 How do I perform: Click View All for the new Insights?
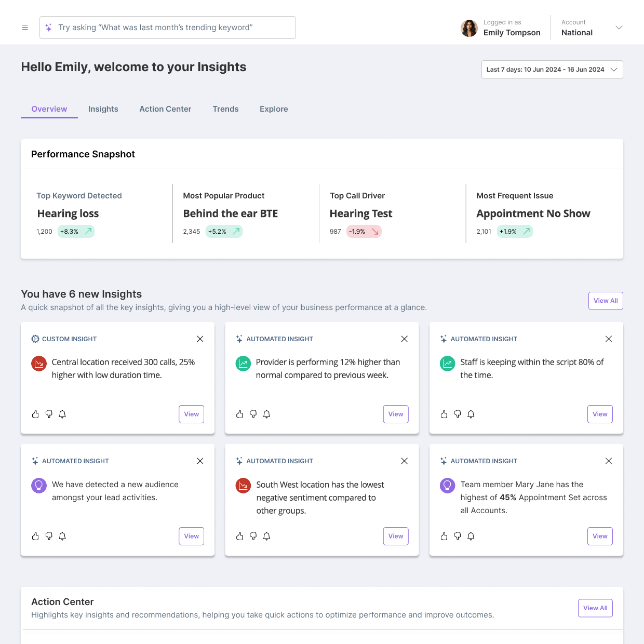click(x=606, y=300)
